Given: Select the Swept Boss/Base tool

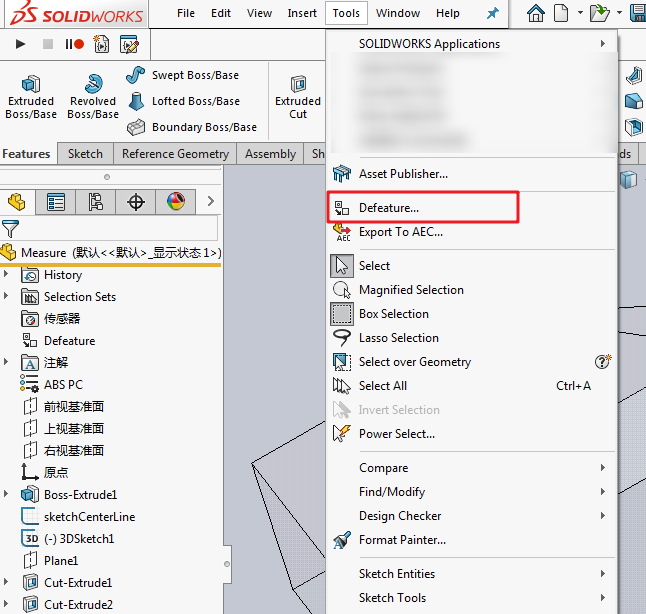Looking at the screenshot, I should point(182,75).
